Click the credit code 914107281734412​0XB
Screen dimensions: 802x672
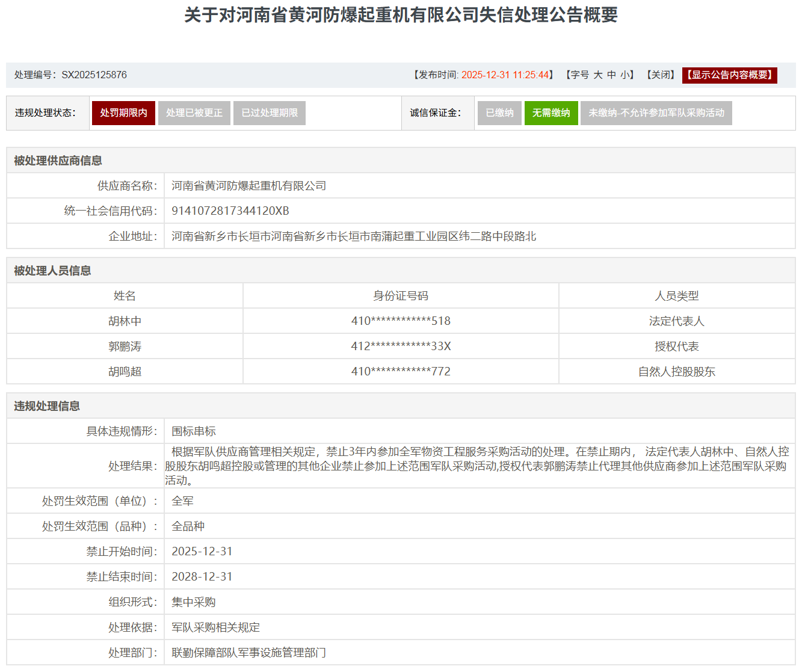click(230, 211)
